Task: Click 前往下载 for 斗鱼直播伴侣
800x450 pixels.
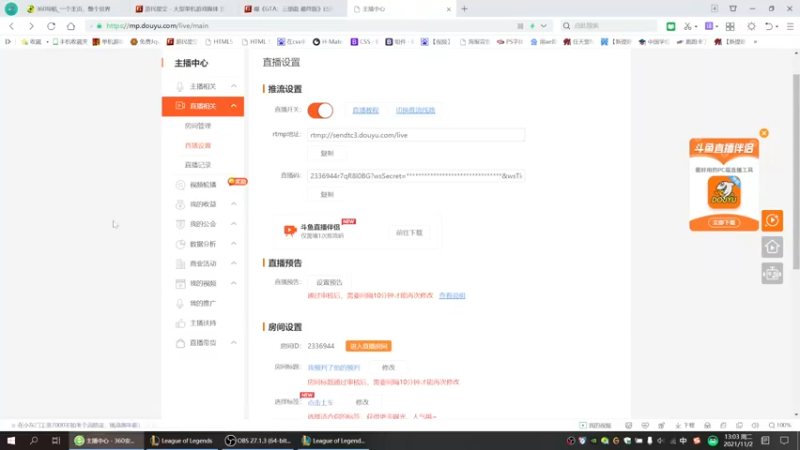Action: point(409,233)
